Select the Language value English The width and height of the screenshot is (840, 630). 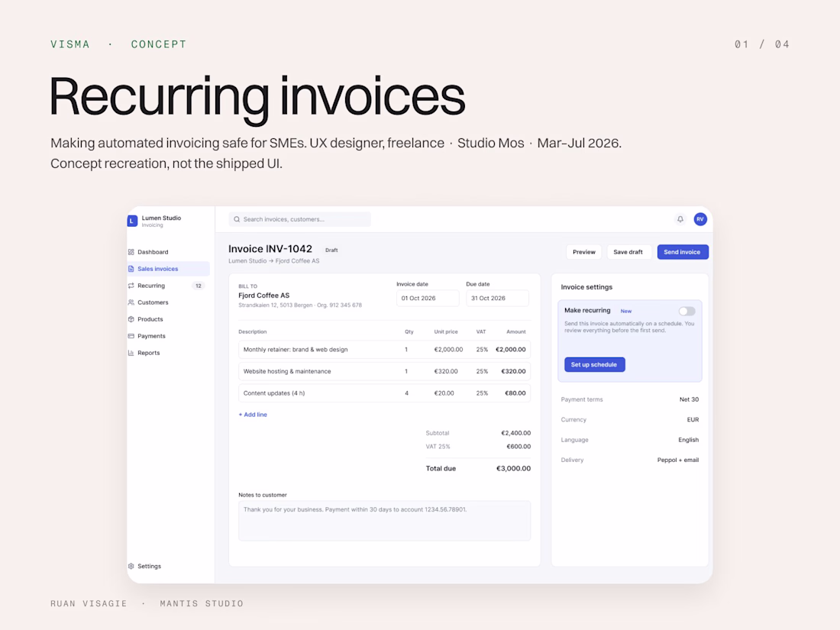[688, 440]
